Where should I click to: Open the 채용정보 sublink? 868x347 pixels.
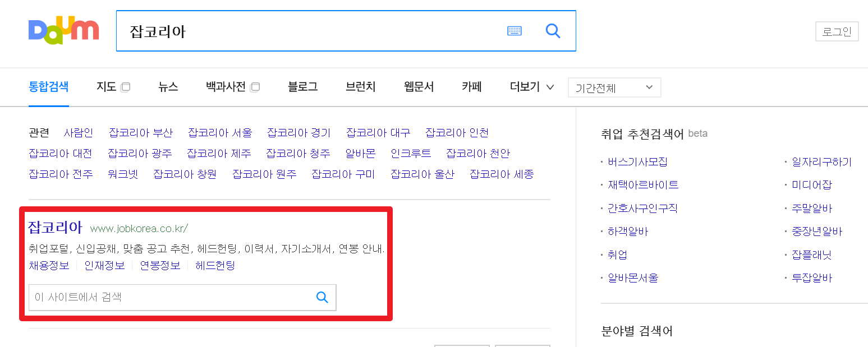(49, 266)
